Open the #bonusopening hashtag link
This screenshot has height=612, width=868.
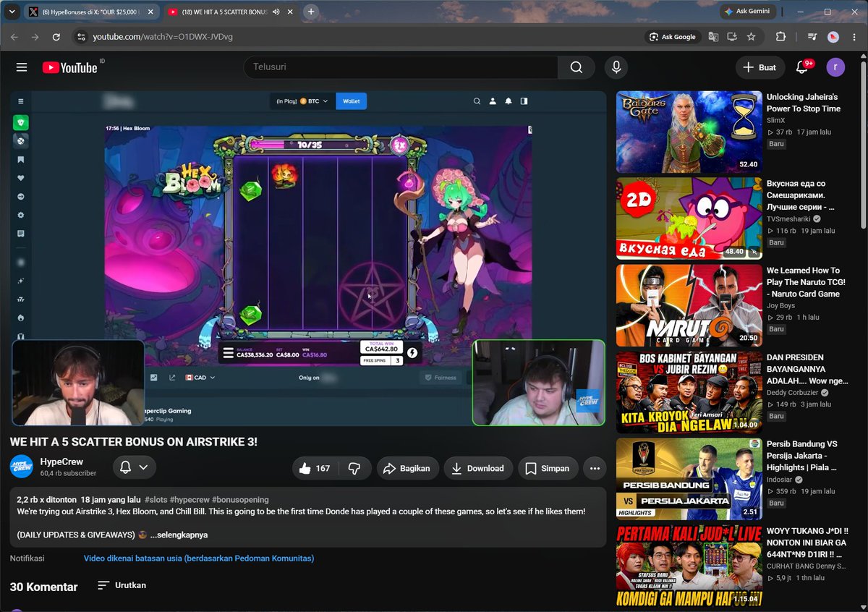click(x=240, y=499)
